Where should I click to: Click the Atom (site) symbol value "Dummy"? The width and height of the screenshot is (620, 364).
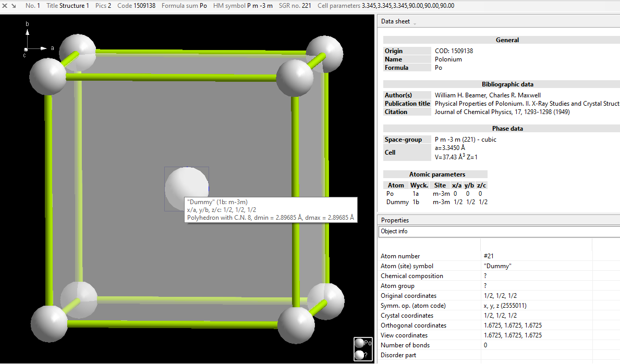coord(497,266)
